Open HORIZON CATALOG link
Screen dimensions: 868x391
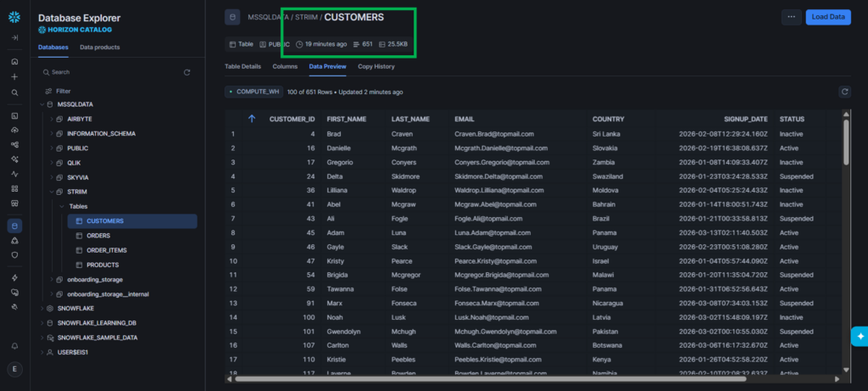pos(75,30)
